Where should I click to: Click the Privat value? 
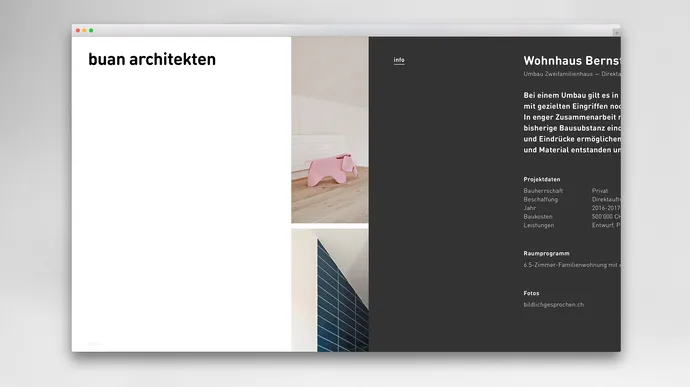click(x=600, y=191)
